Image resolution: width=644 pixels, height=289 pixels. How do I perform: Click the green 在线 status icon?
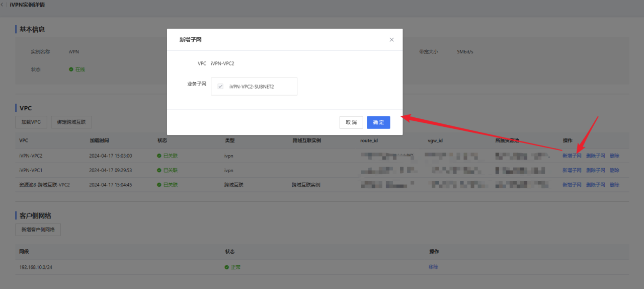(x=71, y=69)
